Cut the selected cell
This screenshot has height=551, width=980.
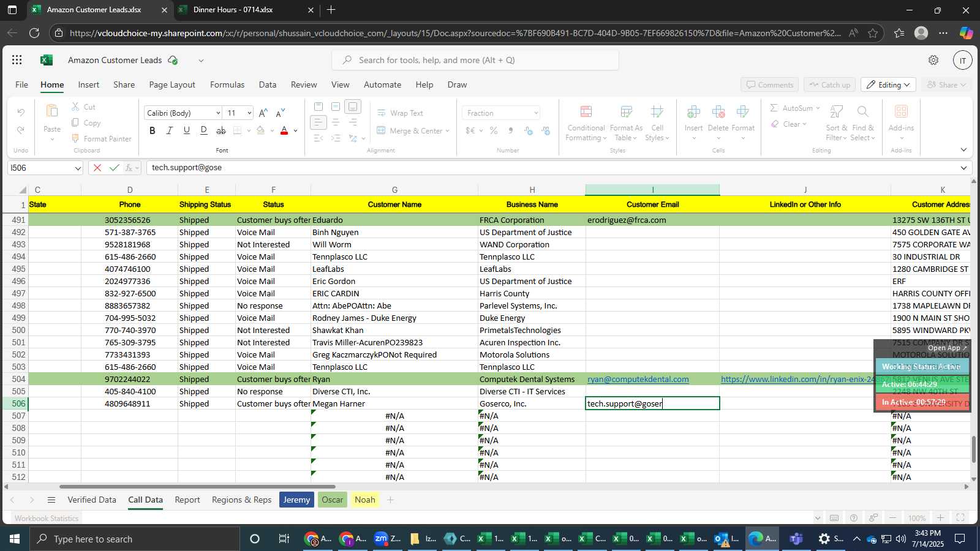point(83,107)
